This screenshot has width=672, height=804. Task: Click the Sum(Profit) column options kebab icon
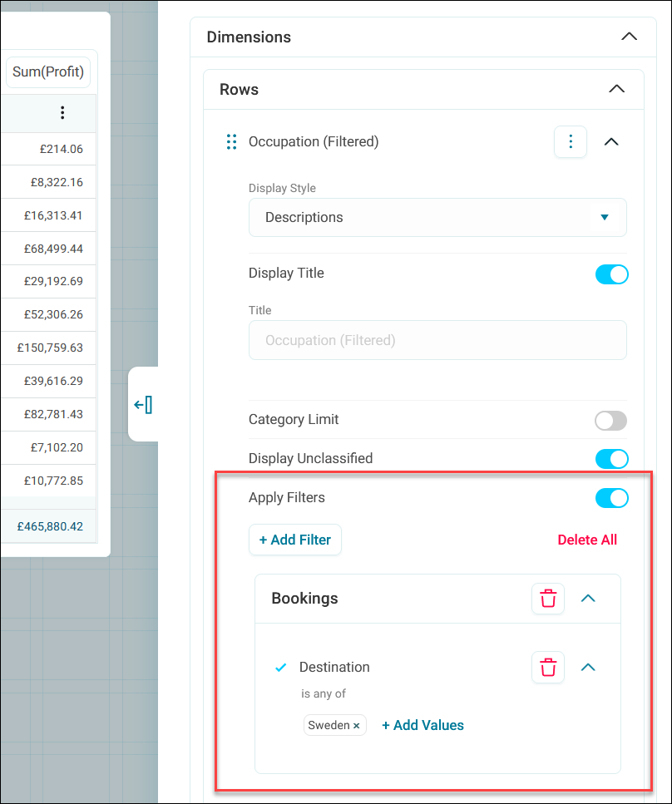pyautogui.click(x=62, y=112)
